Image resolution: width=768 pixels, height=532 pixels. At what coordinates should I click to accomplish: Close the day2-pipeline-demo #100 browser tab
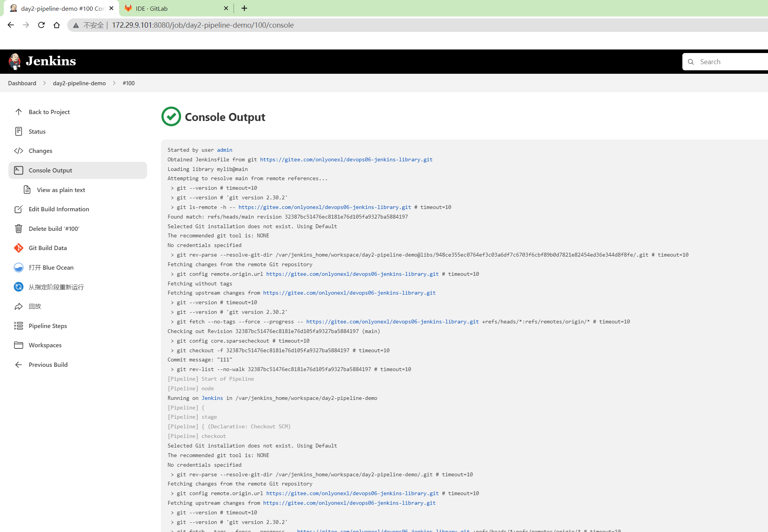click(111, 8)
